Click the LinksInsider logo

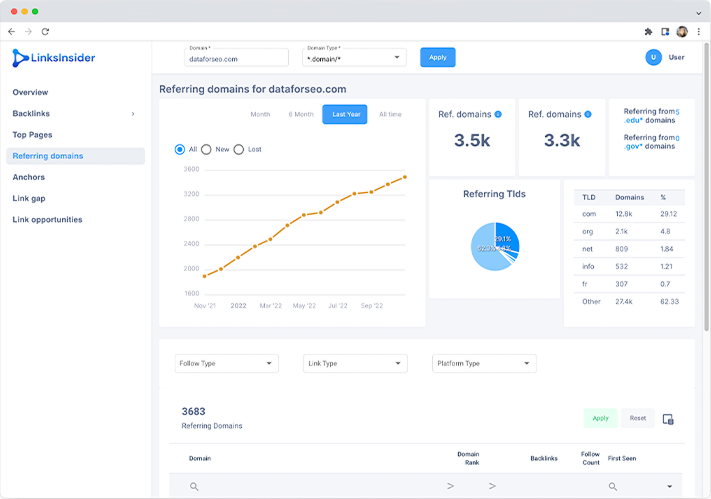coord(54,58)
